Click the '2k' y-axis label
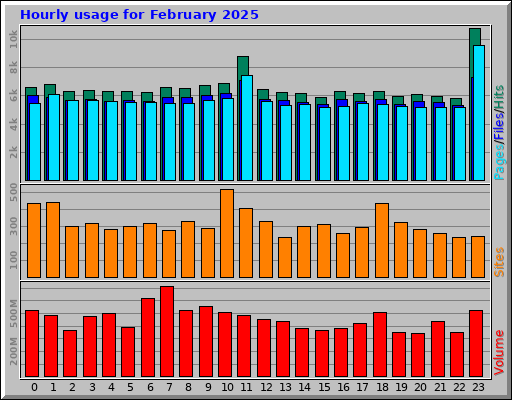Viewport: 512px width, 400px height. 13,152
